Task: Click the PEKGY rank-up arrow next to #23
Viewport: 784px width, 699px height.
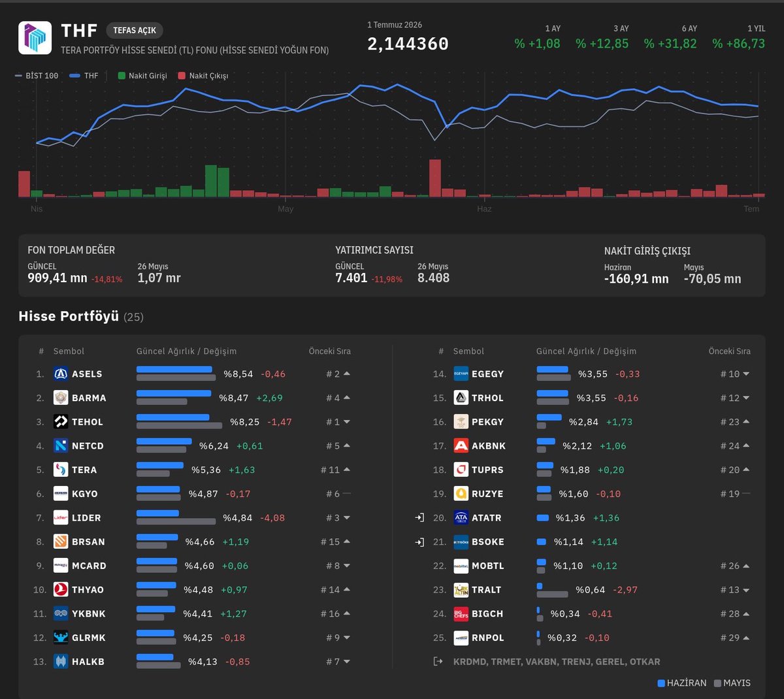Action: (x=747, y=422)
